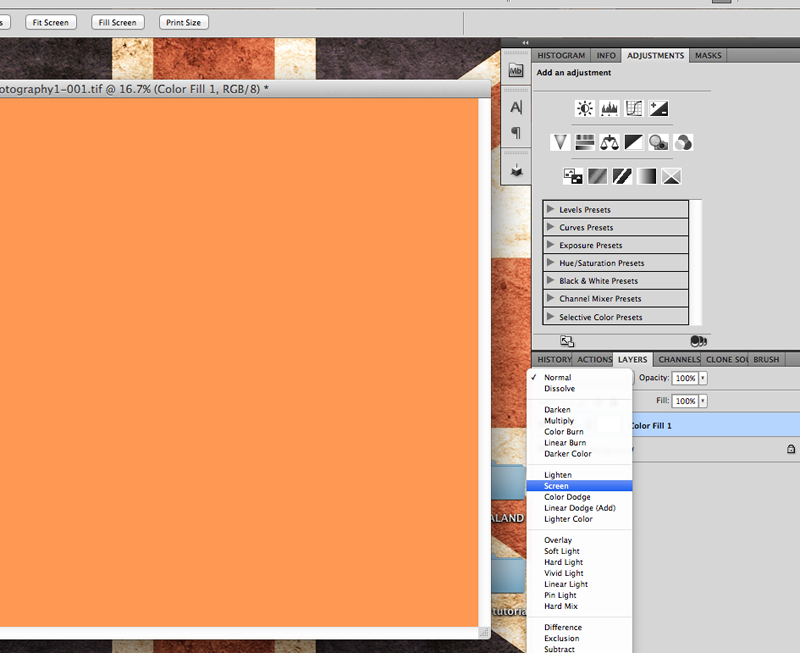Add a Photo Filter adjustment
This screenshot has height=653, width=800.
click(658, 142)
